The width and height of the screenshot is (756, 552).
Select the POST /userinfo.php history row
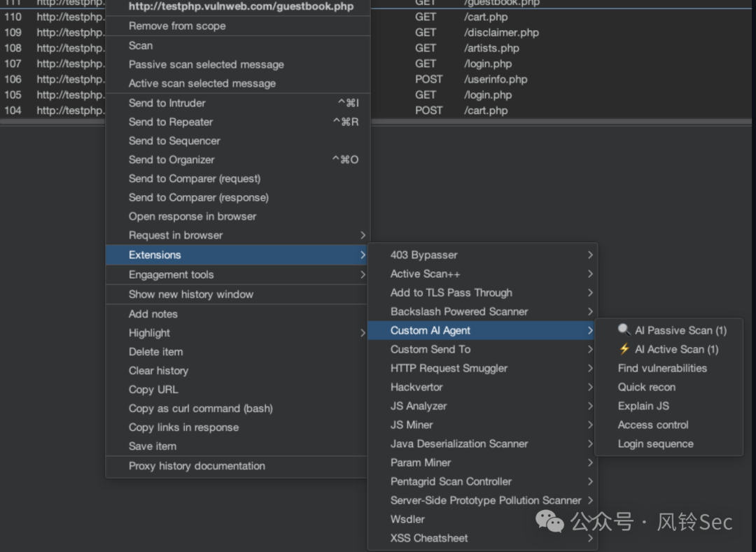click(496, 79)
